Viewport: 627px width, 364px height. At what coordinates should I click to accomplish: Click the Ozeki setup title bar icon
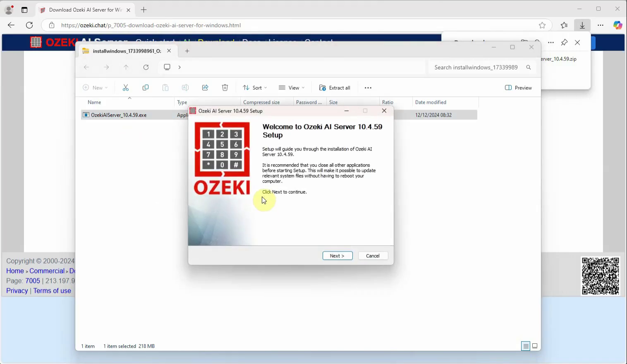[193, 111]
